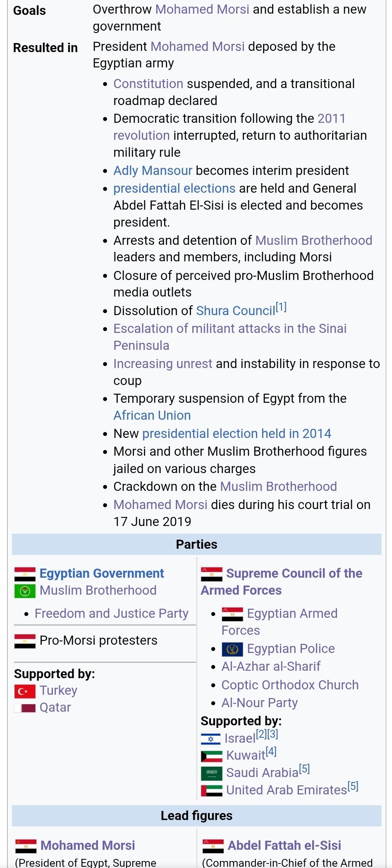Screen dimensions: 392x868
Task: Open the Abdel Fattah el-Sisi lead figure link
Action: (284, 845)
